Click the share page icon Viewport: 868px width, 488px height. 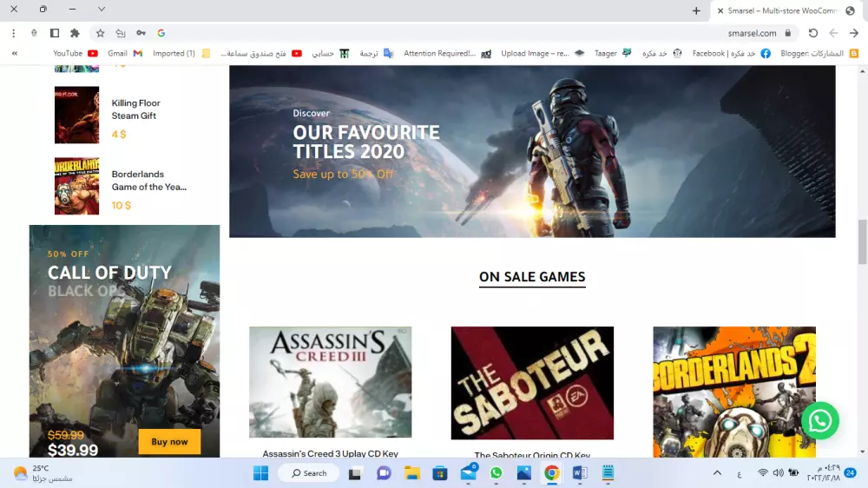(x=121, y=33)
